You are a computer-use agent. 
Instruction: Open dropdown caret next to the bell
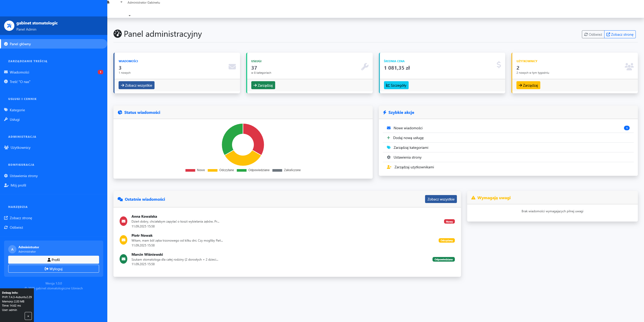click(121, 2)
